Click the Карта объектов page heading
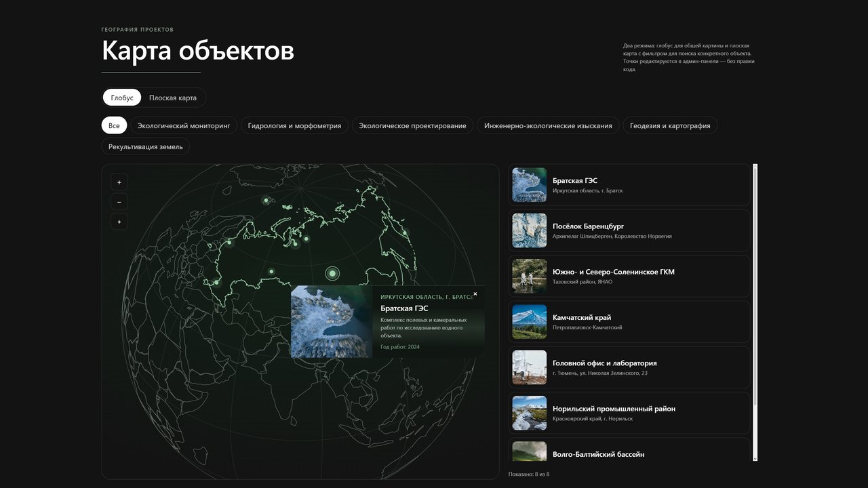Image resolution: width=868 pixels, height=488 pixels. click(198, 51)
